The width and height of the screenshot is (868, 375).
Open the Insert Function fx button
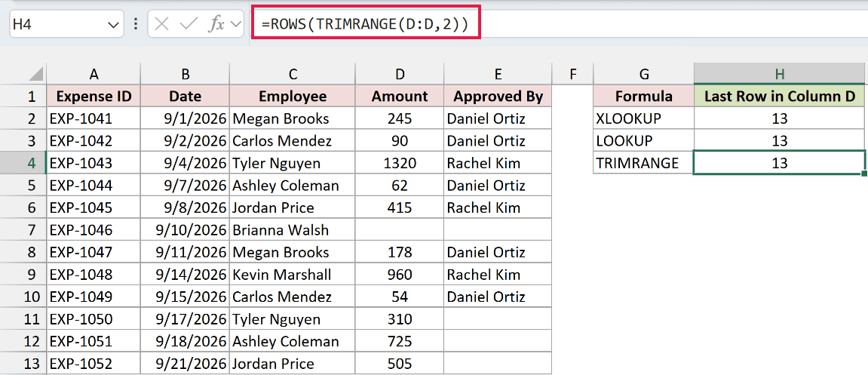216,24
